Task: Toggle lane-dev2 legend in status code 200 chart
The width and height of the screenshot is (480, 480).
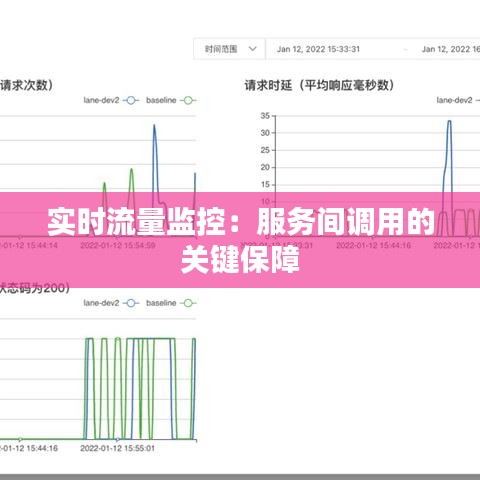Action: pyautogui.click(x=111, y=303)
